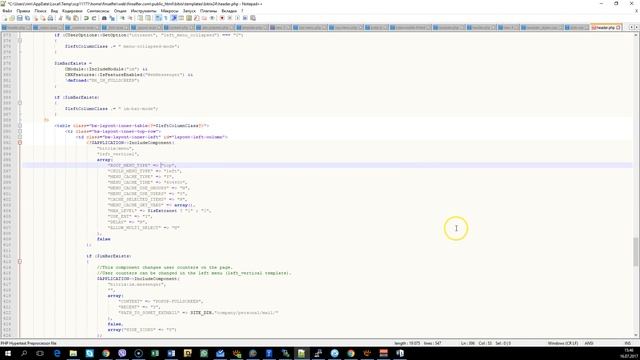Open the Правка menu
This screenshot has height=360, width=640.
(23, 11)
